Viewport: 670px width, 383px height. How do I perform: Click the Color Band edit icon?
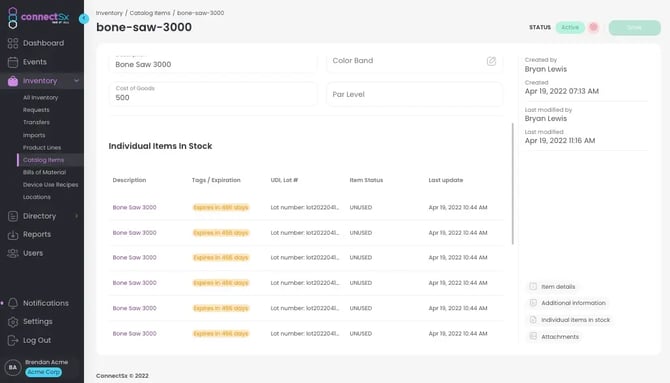[x=491, y=61]
